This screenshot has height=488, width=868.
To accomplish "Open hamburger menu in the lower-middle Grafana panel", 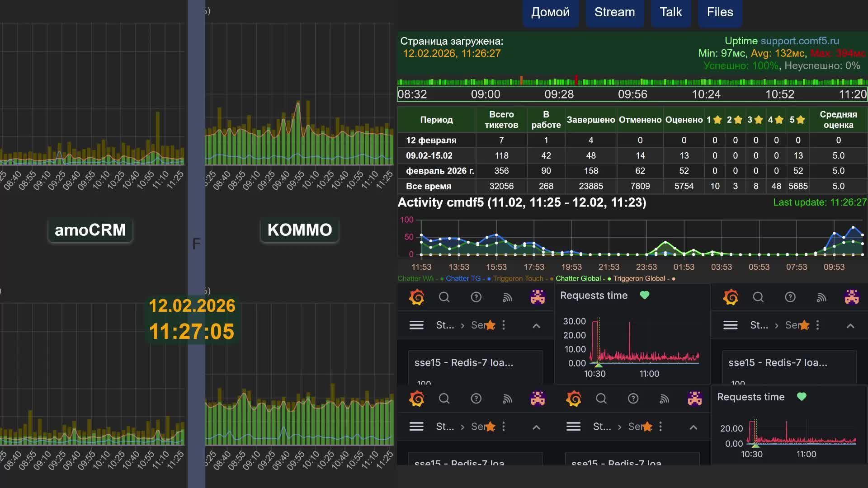I will [573, 427].
